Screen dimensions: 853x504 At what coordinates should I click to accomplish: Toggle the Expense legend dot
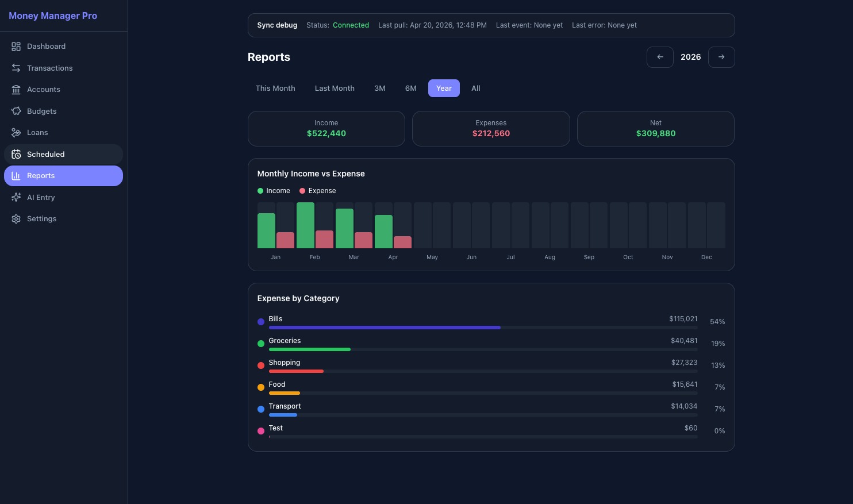click(302, 191)
